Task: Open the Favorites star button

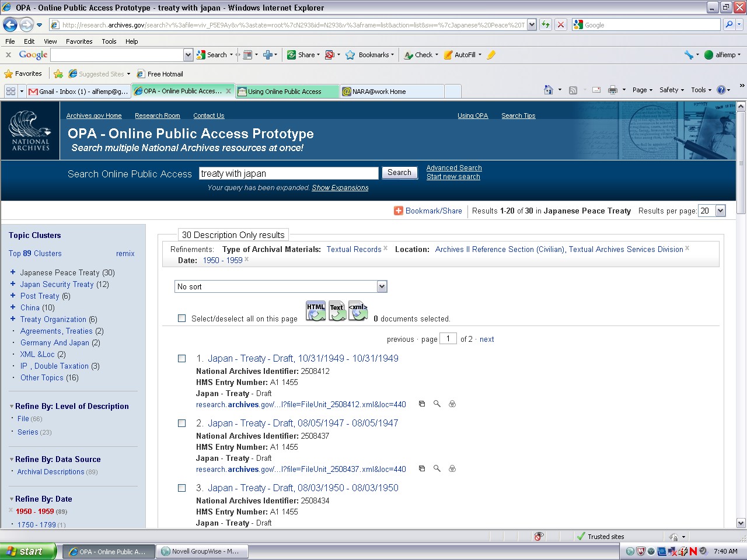Action: pos(23,73)
